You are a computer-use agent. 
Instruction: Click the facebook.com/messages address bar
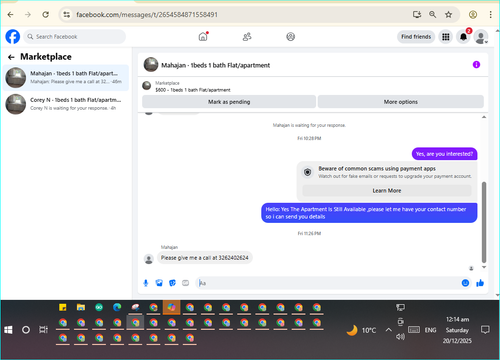tap(147, 15)
